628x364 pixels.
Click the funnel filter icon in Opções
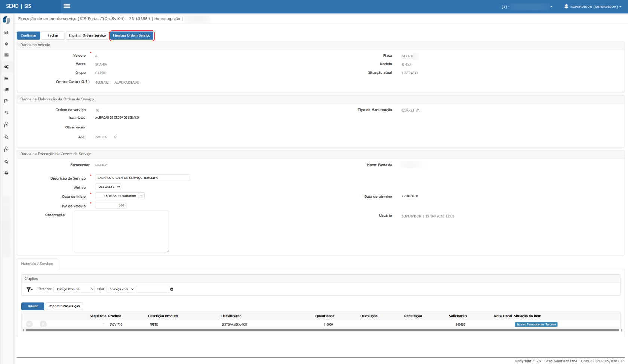[29, 289]
